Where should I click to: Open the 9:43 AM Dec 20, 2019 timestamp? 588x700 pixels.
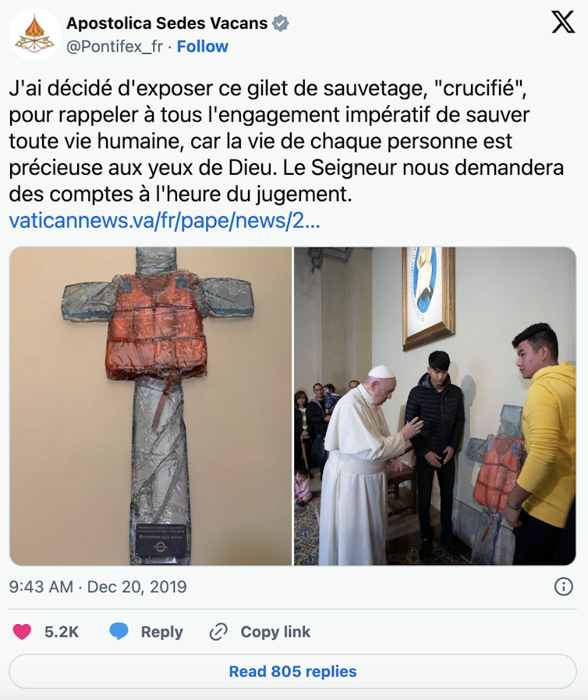(97, 587)
